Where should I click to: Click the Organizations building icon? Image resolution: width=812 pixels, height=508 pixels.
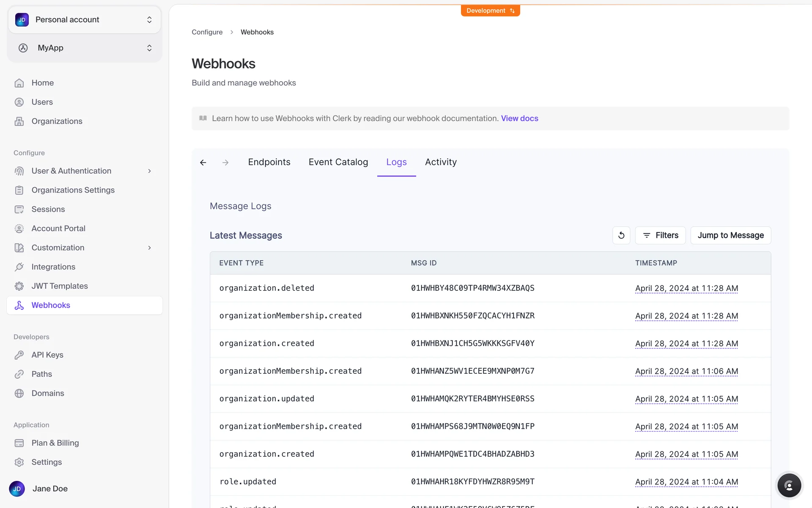pyautogui.click(x=19, y=121)
